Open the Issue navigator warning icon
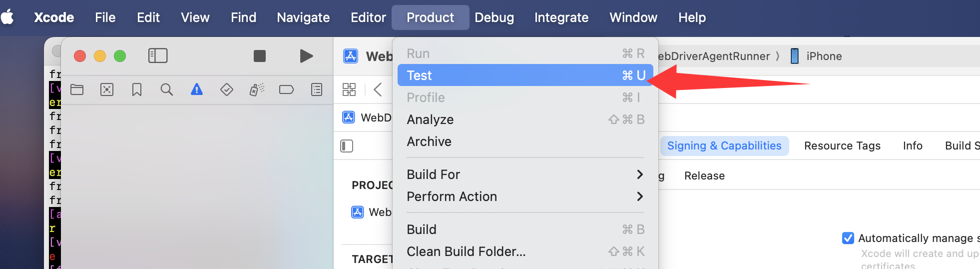 point(197,89)
